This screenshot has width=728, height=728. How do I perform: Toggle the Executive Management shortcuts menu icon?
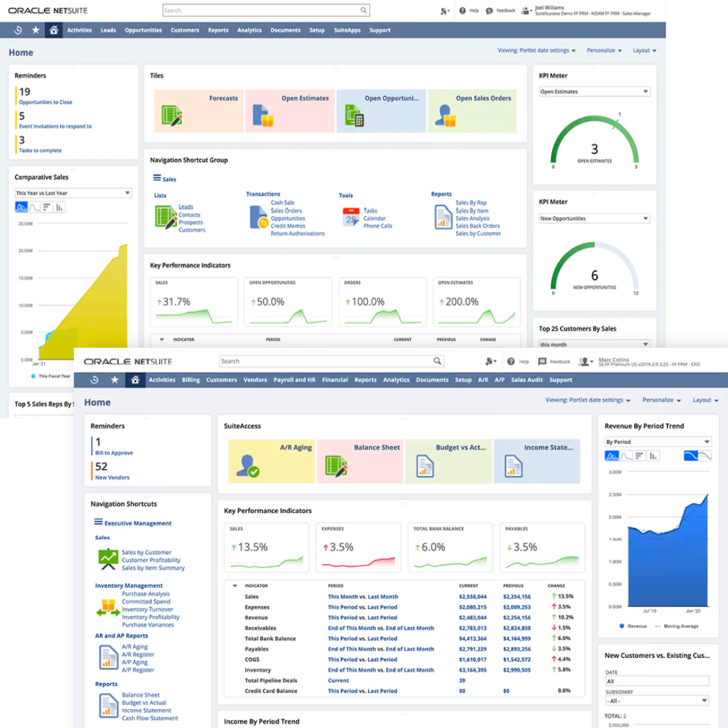click(98, 522)
